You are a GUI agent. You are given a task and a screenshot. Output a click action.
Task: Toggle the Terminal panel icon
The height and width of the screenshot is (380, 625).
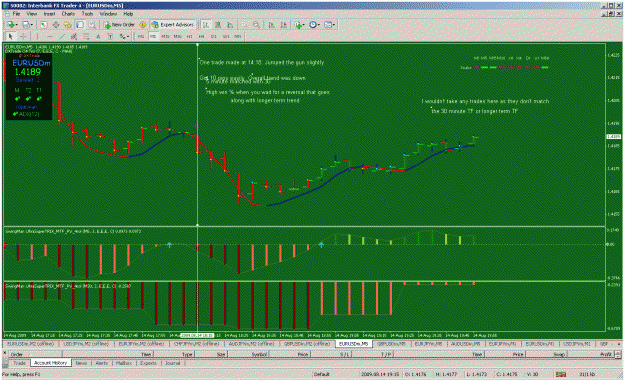click(80, 25)
